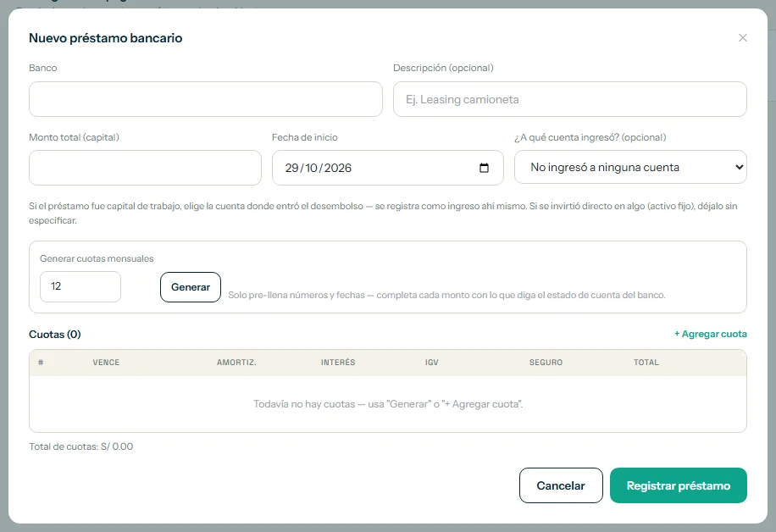
Task: Focus the Descripción (opcional) field
Action: coord(569,99)
